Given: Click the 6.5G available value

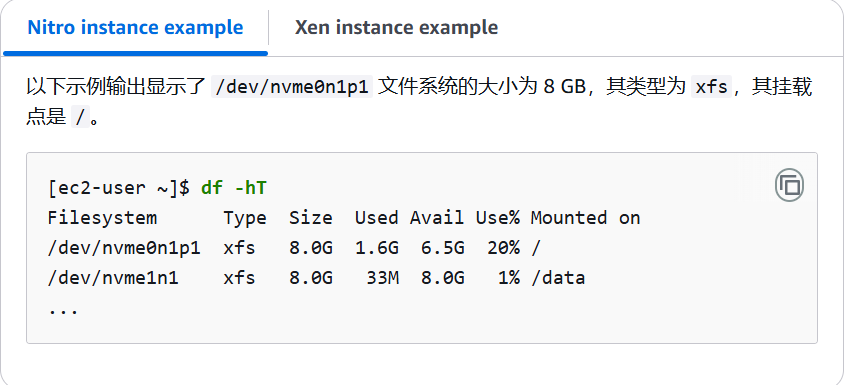Looking at the screenshot, I should 442,248.
